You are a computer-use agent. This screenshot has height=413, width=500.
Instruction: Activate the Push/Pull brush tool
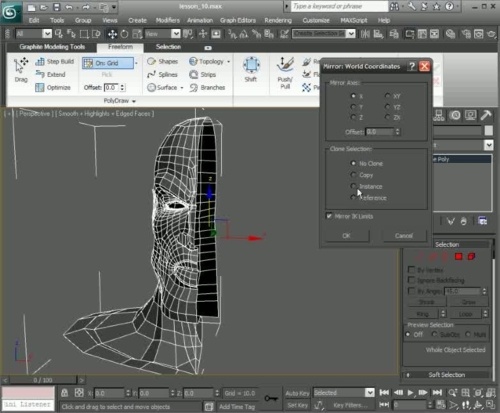click(285, 73)
